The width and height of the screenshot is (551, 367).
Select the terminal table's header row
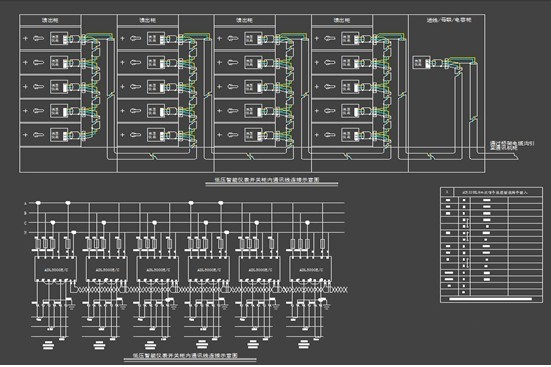[491, 192]
